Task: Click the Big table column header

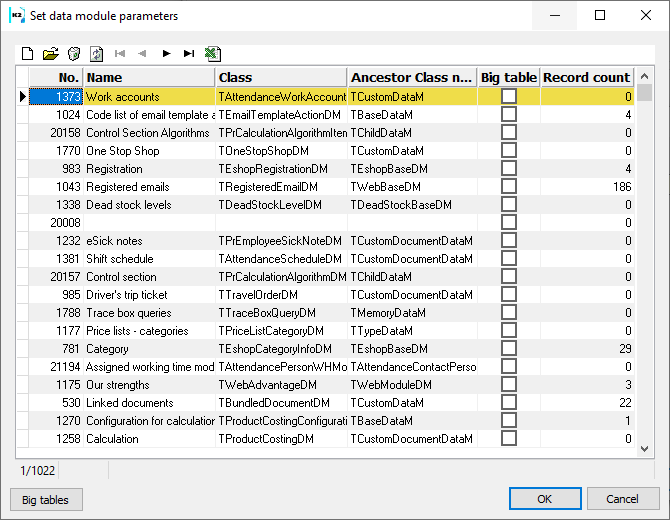Action: pos(509,77)
